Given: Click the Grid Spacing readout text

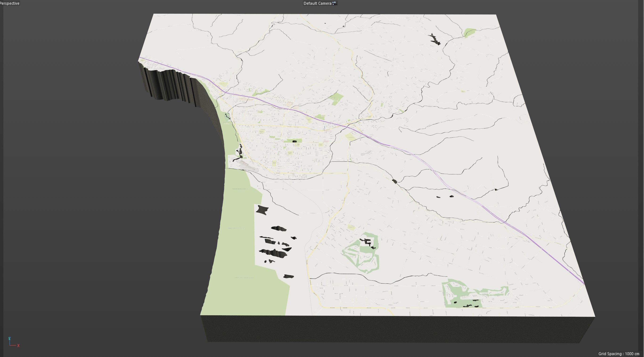Looking at the screenshot, I should point(619,353).
